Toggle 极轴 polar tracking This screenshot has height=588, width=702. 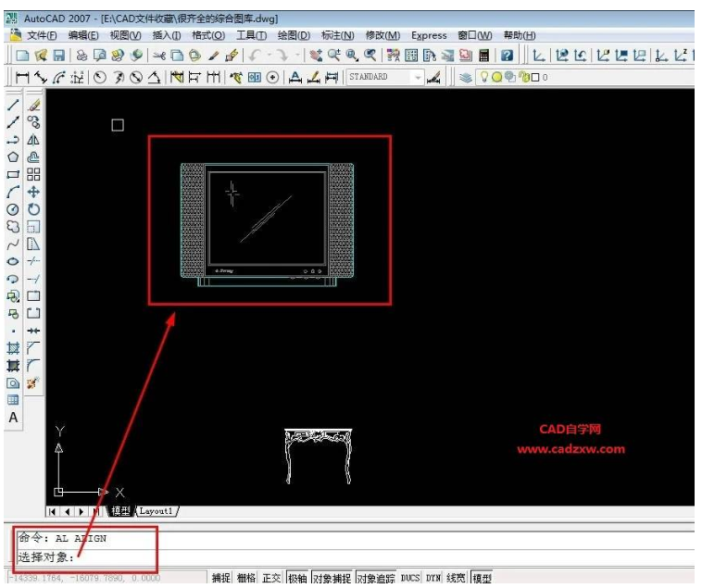click(x=297, y=578)
